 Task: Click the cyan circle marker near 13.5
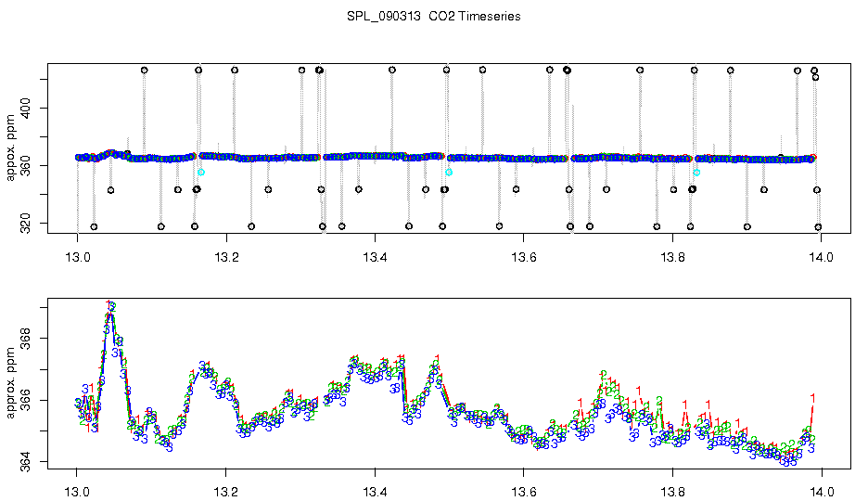pyautogui.click(x=449, y=173)
